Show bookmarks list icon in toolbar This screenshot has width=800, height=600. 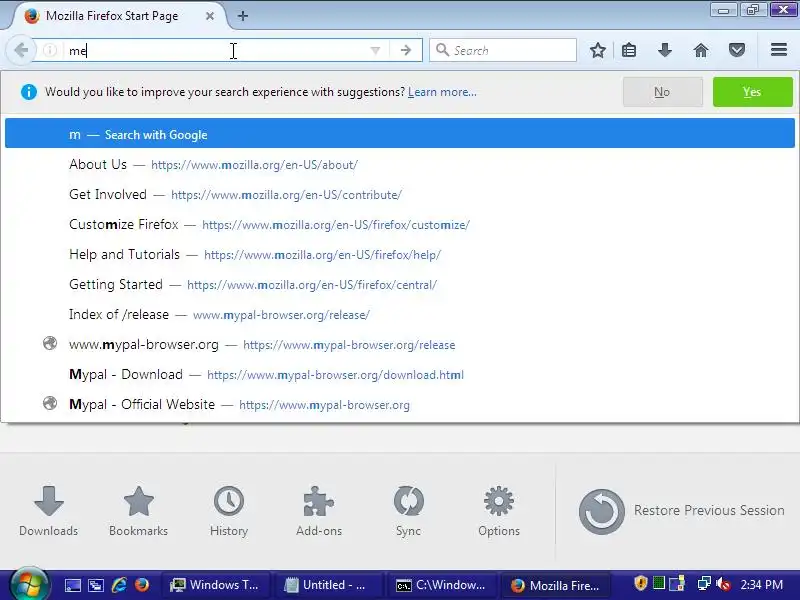629,50
